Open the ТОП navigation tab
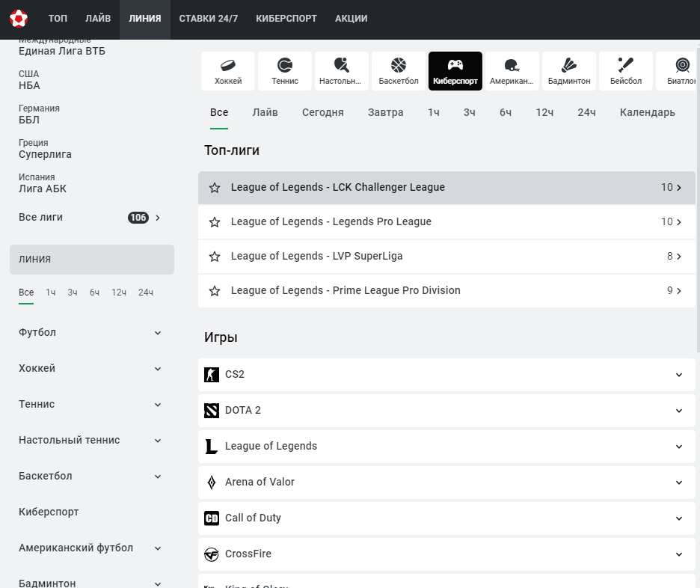This screenshot has height=588, width=700. coord(58,19)
